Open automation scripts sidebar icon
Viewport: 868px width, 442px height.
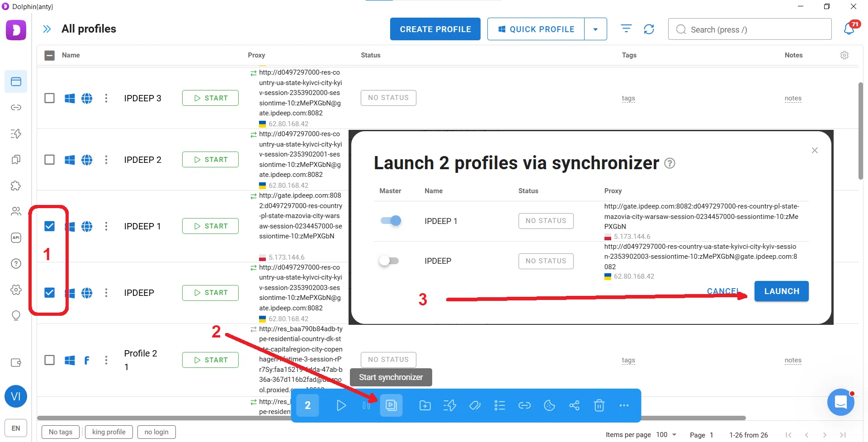[16, 133]
